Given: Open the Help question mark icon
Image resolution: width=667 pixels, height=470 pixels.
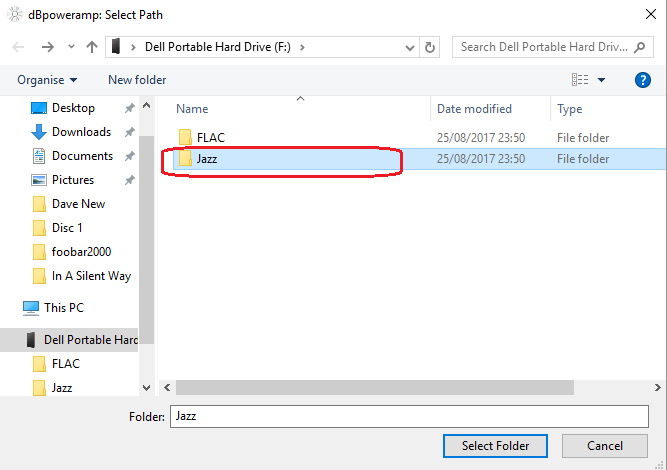Looking at the screenshot, I should pos(643,80).
